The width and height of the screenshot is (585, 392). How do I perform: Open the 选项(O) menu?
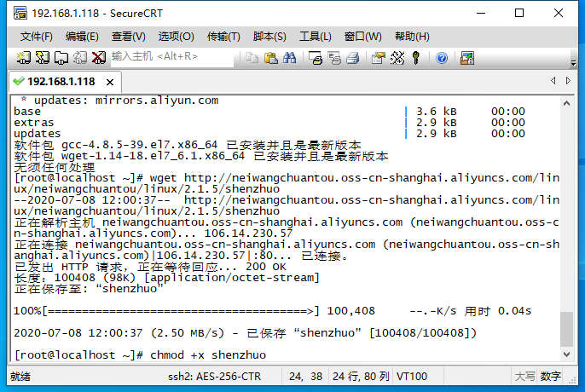point(176,37)
